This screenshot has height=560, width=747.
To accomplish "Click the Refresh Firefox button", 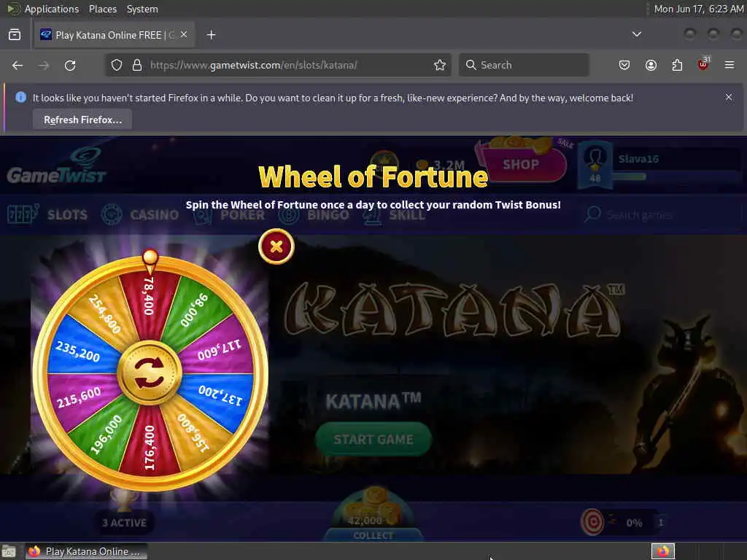I will [x=83, y=120].
